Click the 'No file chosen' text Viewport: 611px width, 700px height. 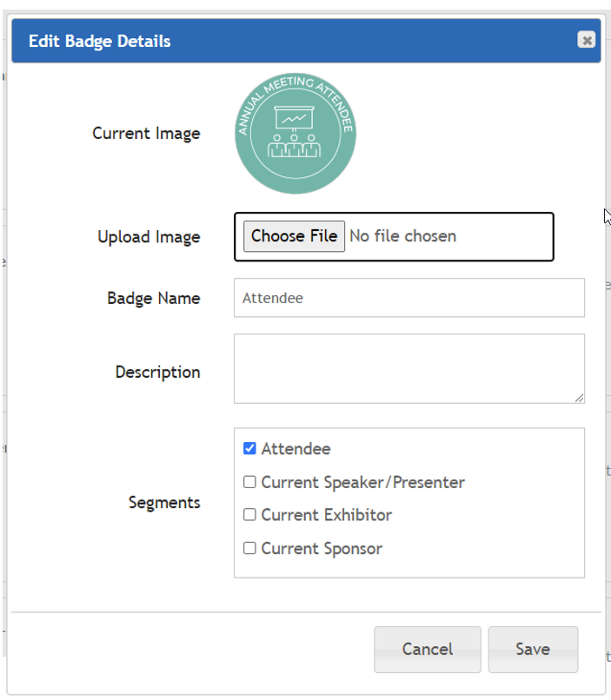(402, 236)
